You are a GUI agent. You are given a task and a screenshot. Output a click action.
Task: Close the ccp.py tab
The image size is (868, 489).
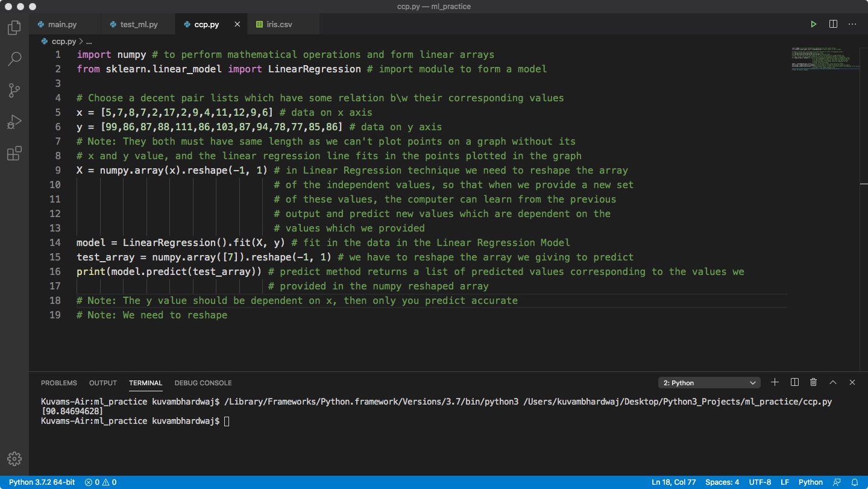pyautogui.click(x=237, y=25)
